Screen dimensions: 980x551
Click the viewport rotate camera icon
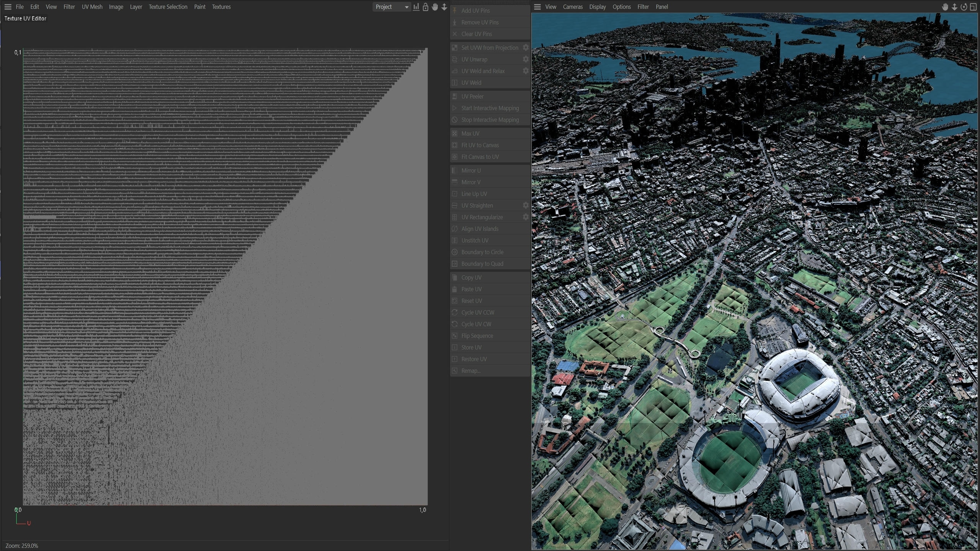[x=964, y=7]
